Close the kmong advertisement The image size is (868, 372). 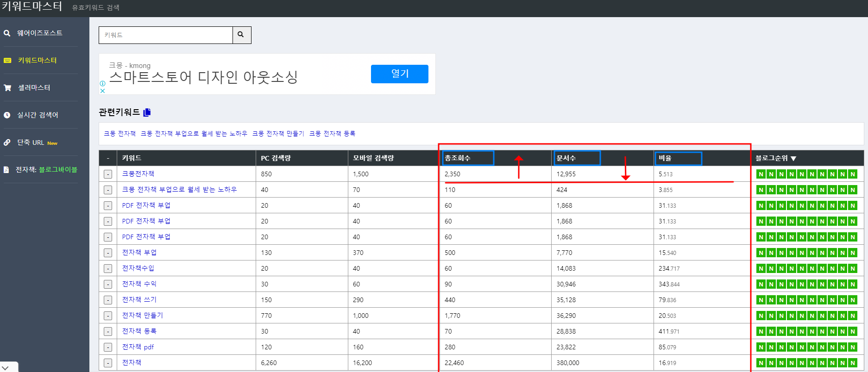[103, 91]
